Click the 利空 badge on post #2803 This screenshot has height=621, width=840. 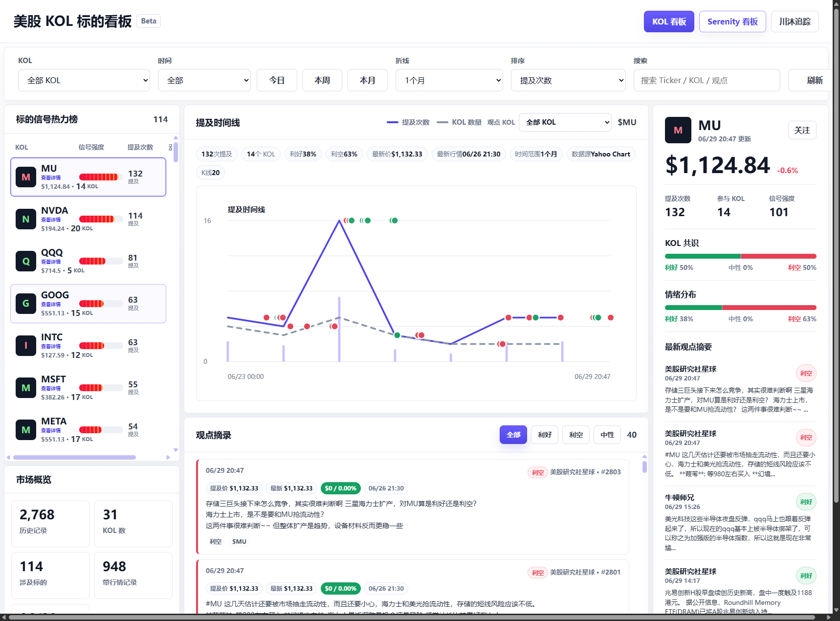(x=538, y=472)
